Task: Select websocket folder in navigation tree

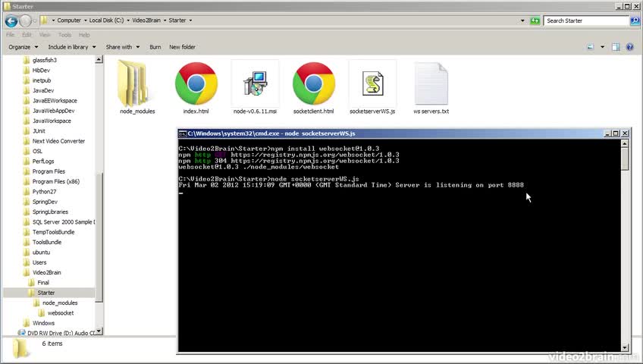Action: 61,313
